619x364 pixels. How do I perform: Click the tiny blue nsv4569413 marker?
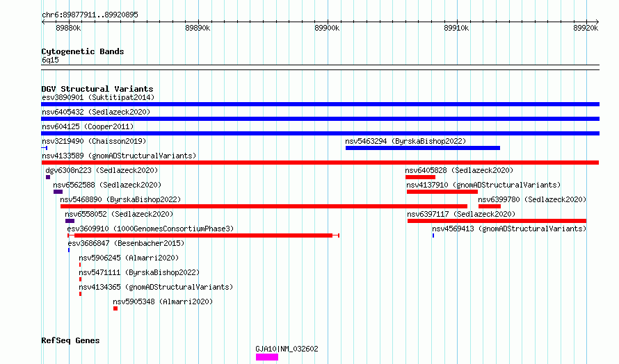(433, 235)
